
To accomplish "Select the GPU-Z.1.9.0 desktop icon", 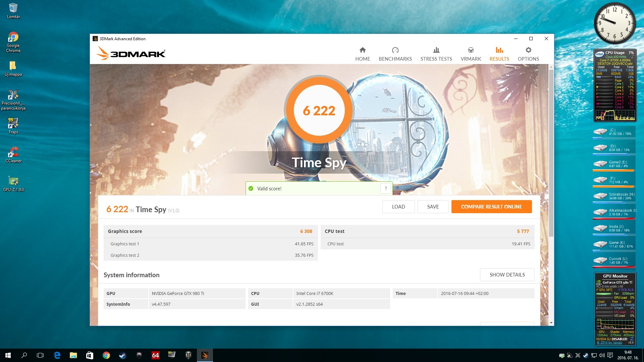I will coord(13,184).
